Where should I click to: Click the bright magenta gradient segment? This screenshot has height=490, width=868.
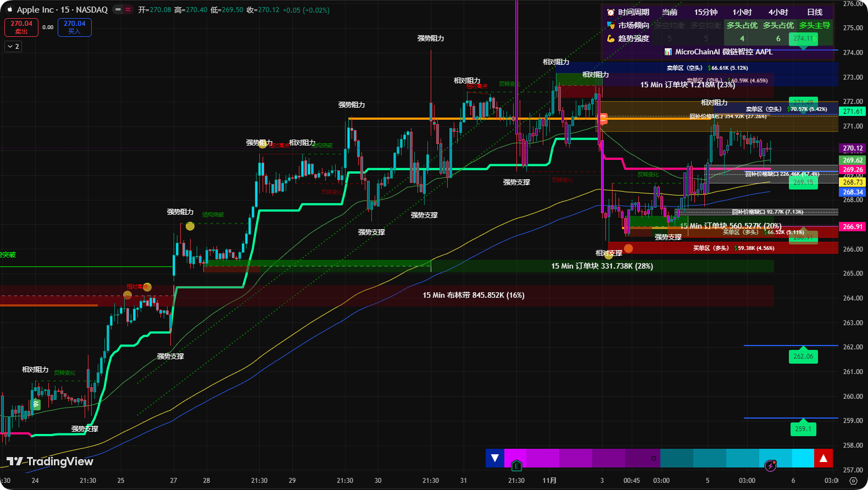tap(515, 458)
